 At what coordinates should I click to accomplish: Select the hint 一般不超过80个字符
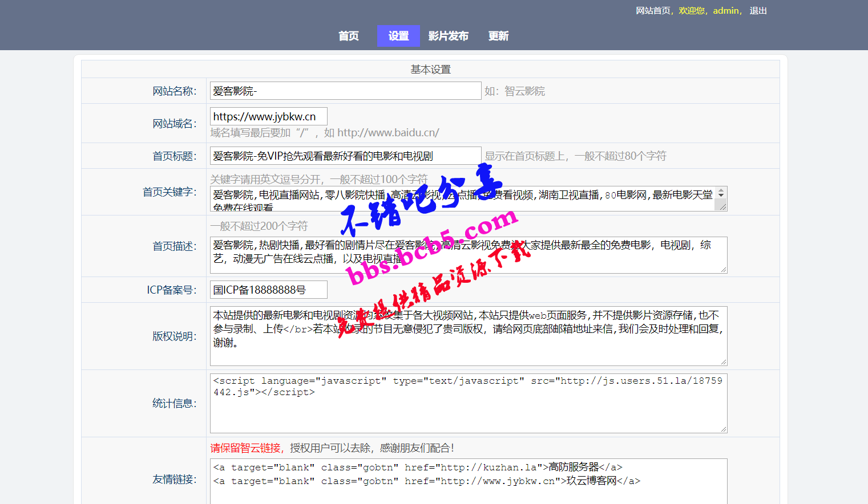coord(620,156)
